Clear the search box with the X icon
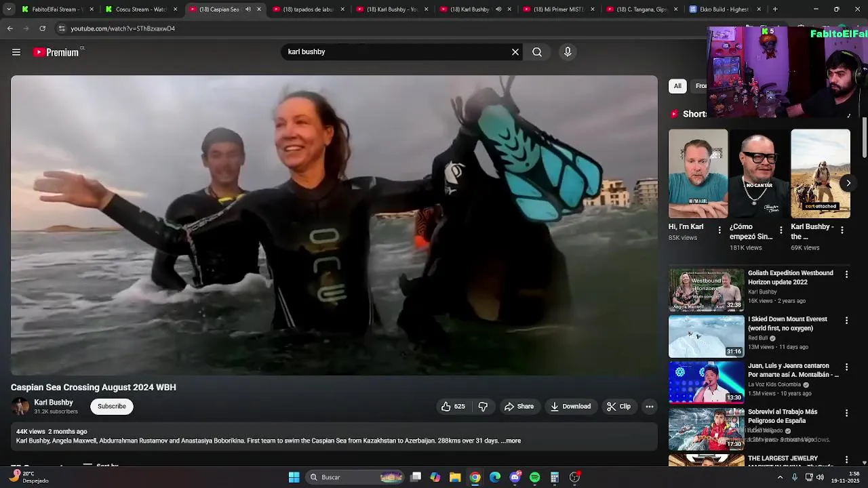The height and width of the screenshot is (488, 868). coord(515,52)
